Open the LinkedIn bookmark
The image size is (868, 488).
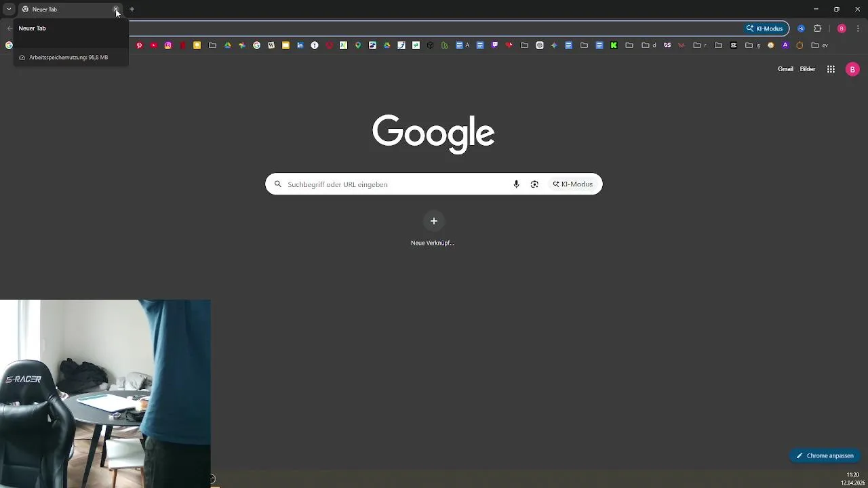click(300, 45)
